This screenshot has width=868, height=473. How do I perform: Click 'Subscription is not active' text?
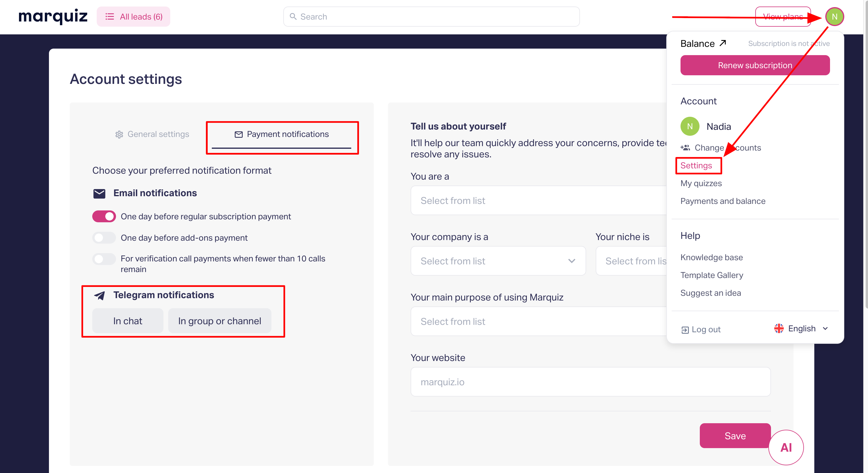tap(789, 44)
